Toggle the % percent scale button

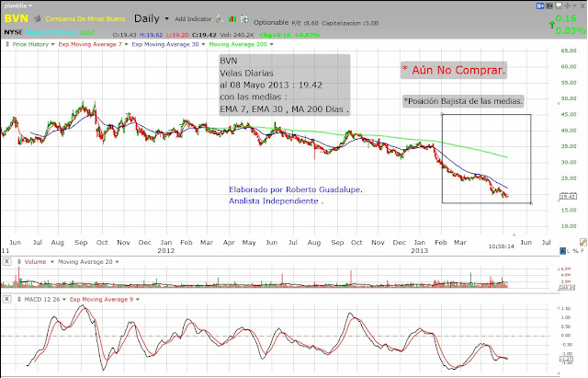pos(576,251)
